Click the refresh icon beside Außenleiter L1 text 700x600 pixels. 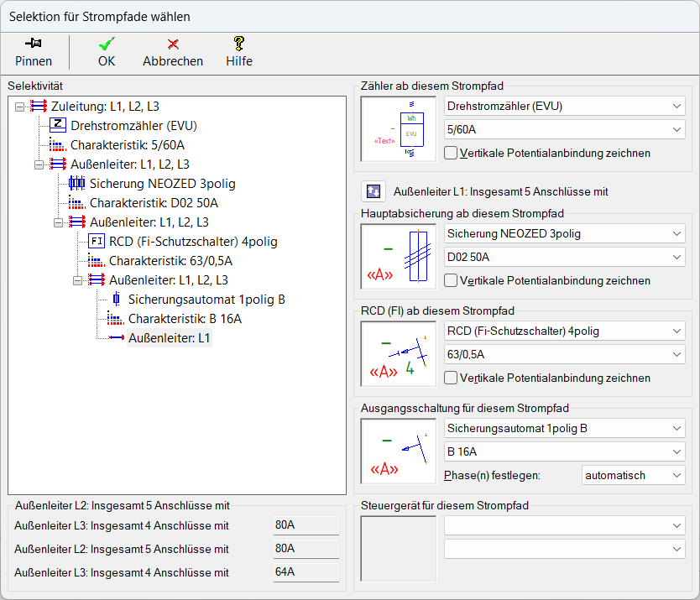(374, 191)
